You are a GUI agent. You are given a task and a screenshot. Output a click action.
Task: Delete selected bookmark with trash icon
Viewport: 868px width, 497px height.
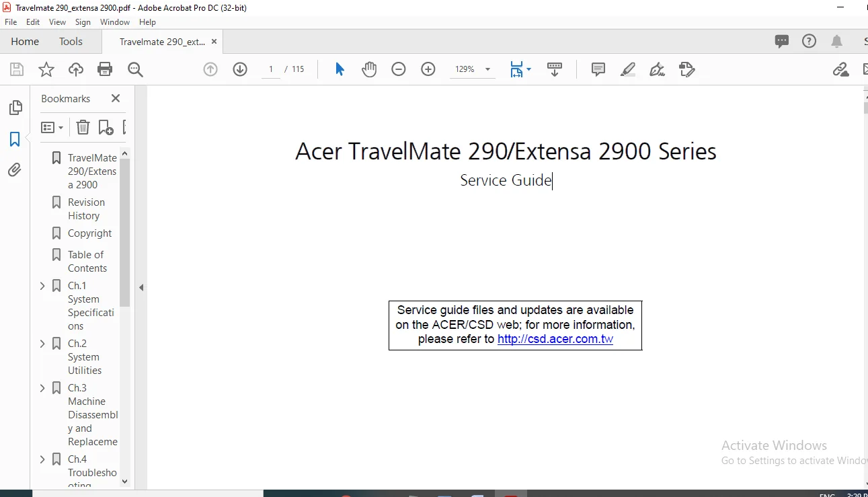tap(83, 127)
